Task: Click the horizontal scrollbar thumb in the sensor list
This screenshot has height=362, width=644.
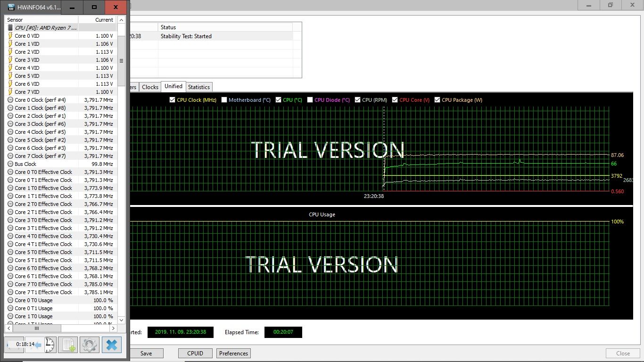Action: [37, 328]
